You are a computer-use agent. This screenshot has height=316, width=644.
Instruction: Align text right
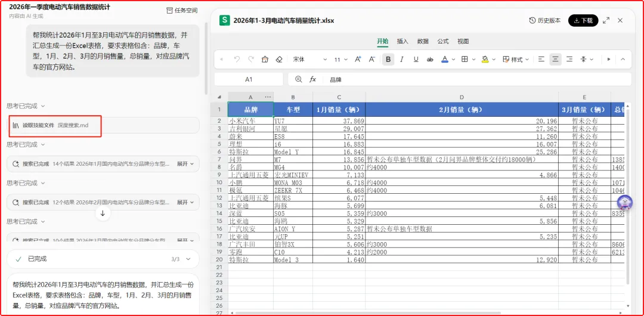pos(569,60)
